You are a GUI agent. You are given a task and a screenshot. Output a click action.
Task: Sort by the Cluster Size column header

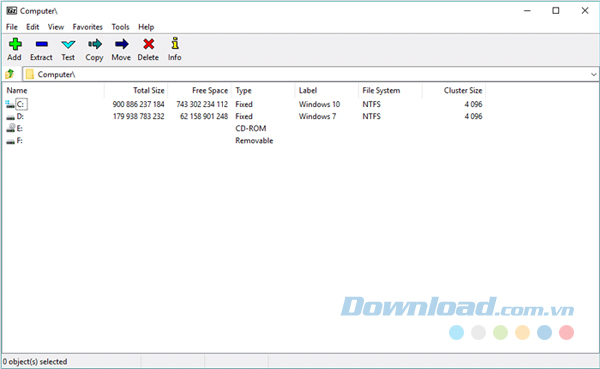click(x=454, y=90)
